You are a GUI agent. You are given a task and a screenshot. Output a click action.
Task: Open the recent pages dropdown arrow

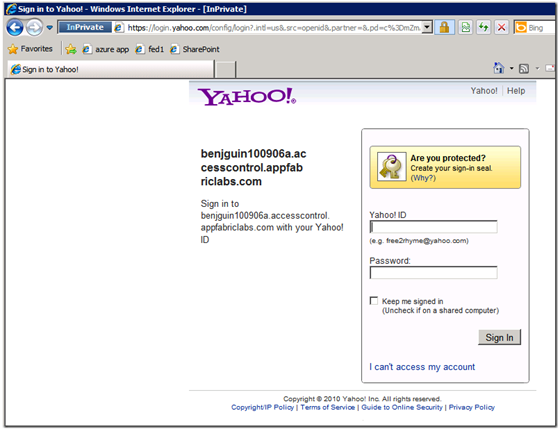point(50,28)
